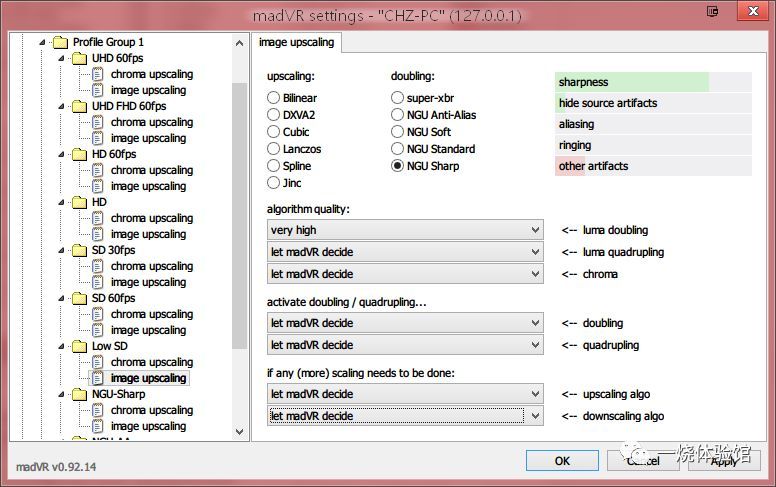This screenshot has width=776, height=487.
Task: Click the profile tree scrollbar thumb
Action: point(240,216)
